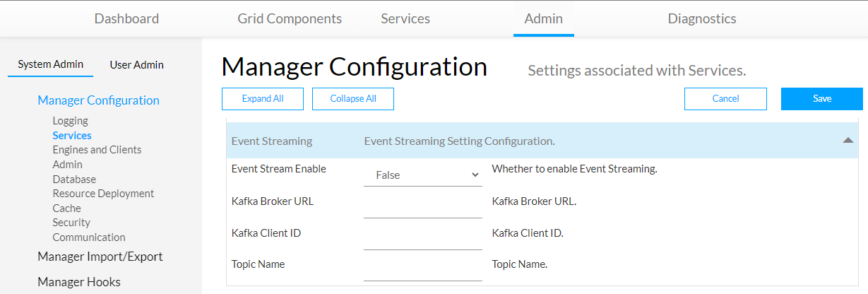Select Engines and Clients in sidebar
This screenshot has width=868, height=294.
point(97,150)
